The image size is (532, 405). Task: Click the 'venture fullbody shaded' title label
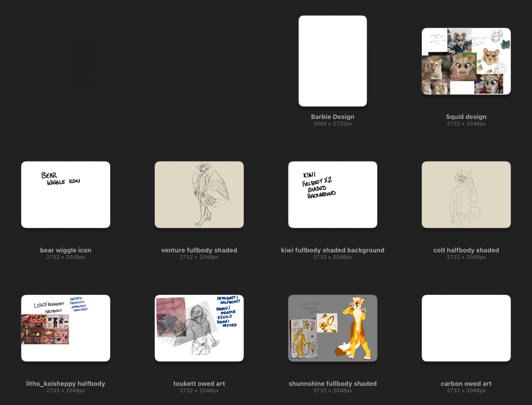[199, 250]
